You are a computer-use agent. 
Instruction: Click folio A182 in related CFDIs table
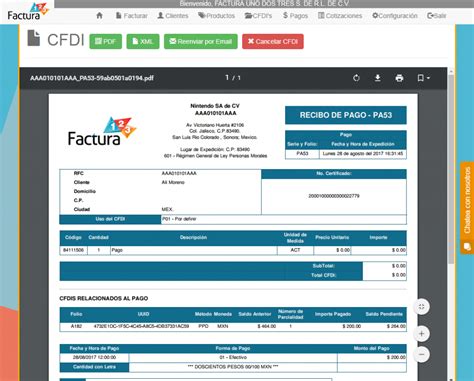tap(76, 326)
